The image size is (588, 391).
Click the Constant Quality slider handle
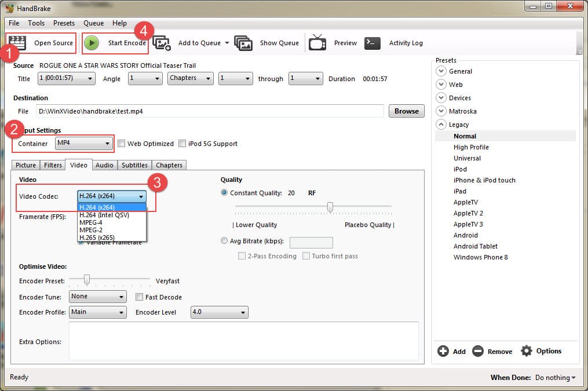pyautogui.click(x=330, y=207)
